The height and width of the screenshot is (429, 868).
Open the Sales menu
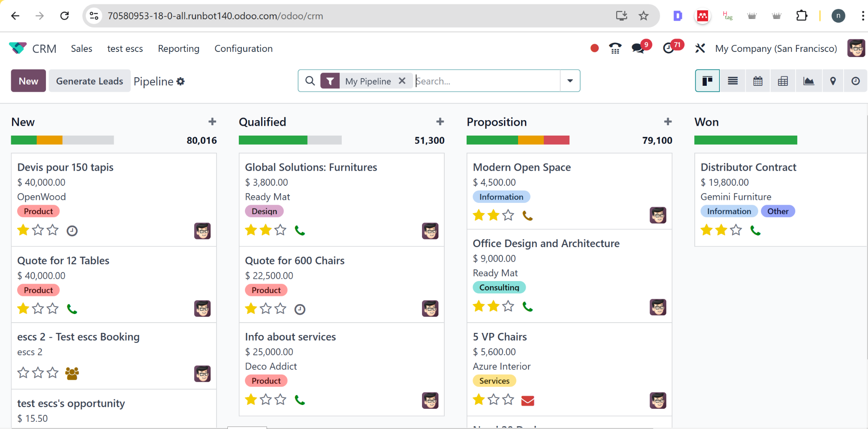pos(81,48)
